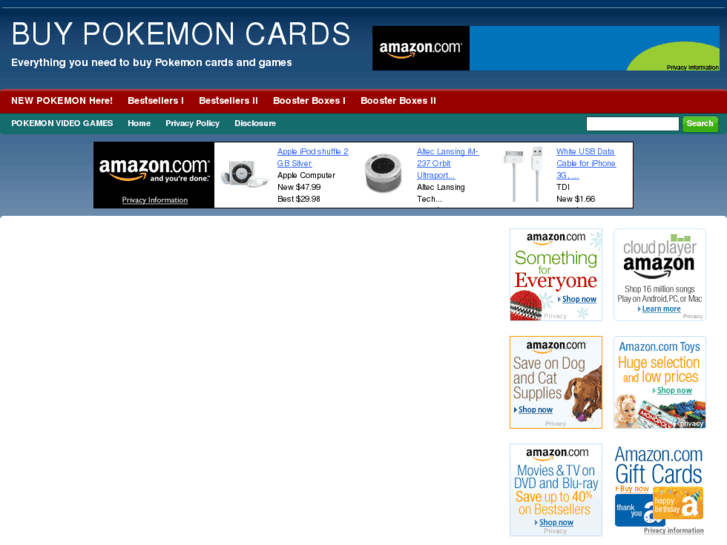
Task: Click the cloud player amazon logo
Action: 659,258
